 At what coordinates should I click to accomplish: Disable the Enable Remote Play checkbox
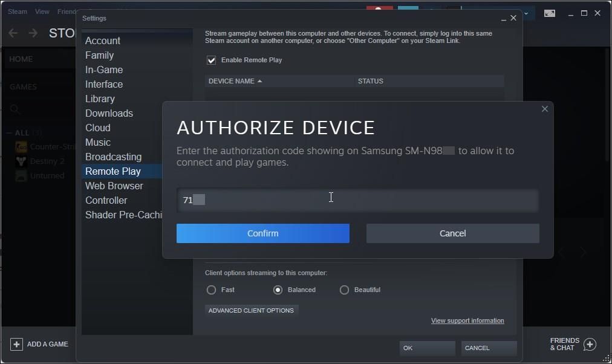(211, 60)
